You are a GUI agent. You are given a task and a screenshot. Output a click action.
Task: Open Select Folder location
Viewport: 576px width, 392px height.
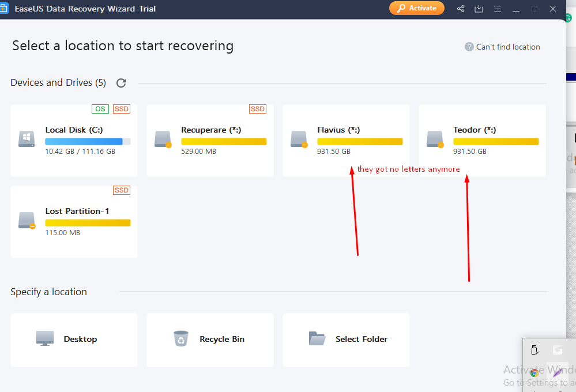click(346, 340)
